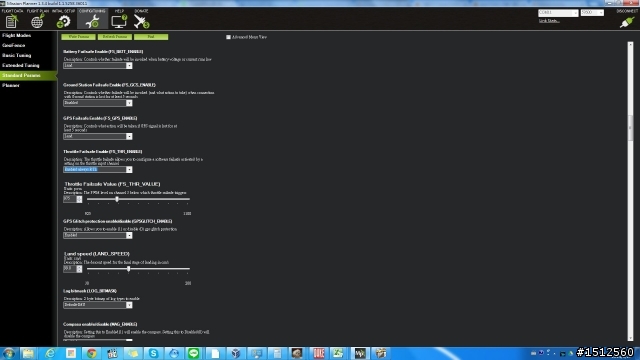This screenshot has height=360, width=640.
Task: Select Flight Modes in the sidebar
Action: (16, 36)
